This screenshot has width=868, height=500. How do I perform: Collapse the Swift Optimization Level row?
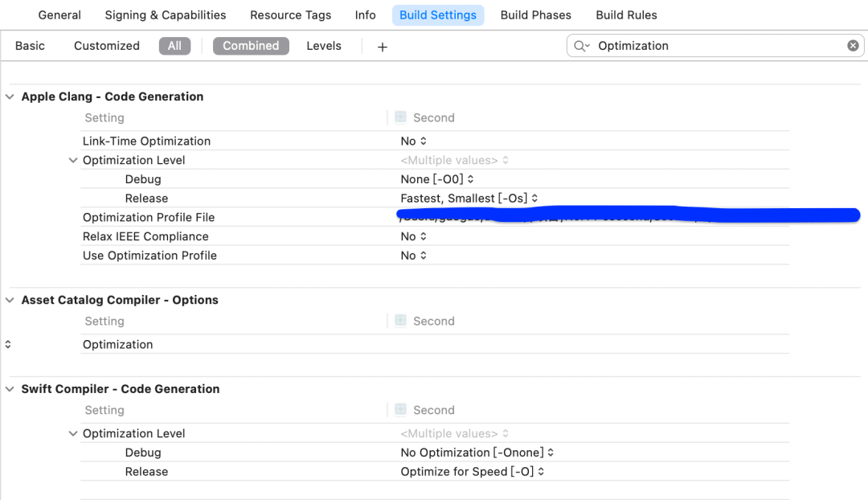(73, 433)
